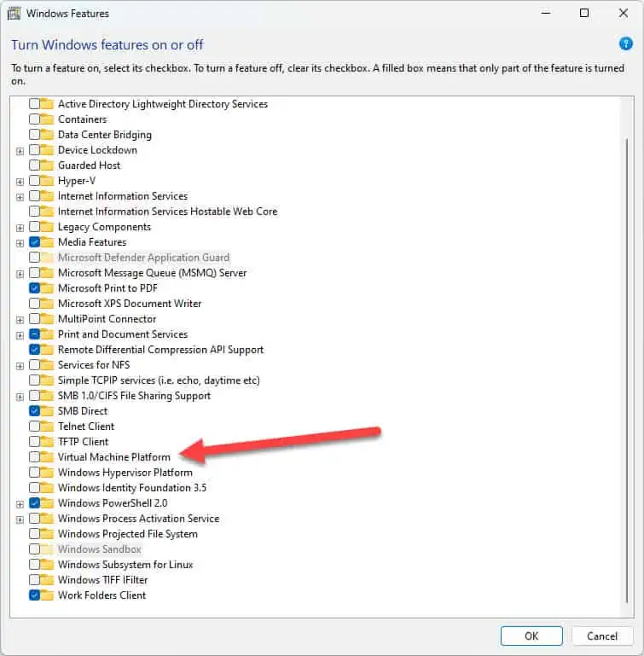
Task: Select the Telnet Client label
Action: (x=86, y=427)
